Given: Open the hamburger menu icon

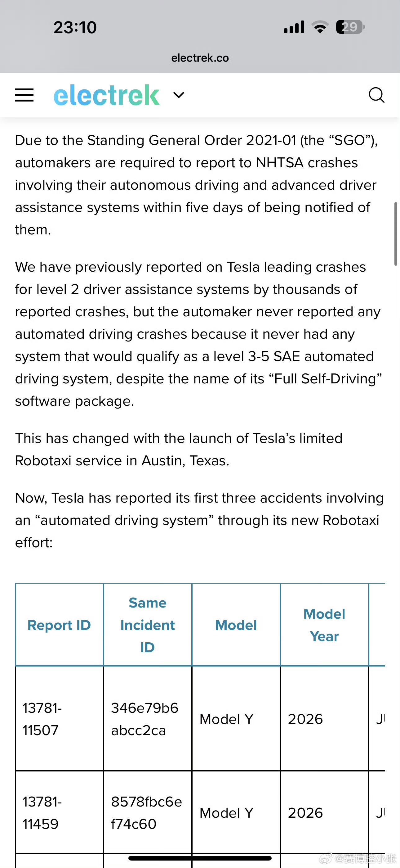Looking at the screenshot, I should pos(24,95).
